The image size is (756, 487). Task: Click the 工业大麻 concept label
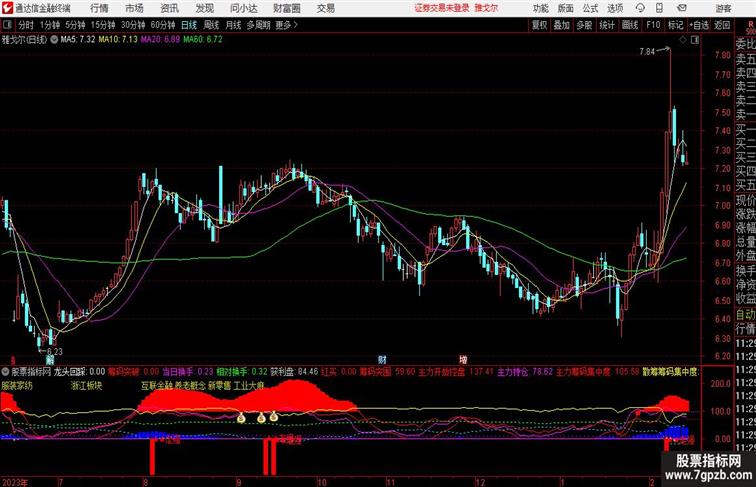[x=249, y=386]
